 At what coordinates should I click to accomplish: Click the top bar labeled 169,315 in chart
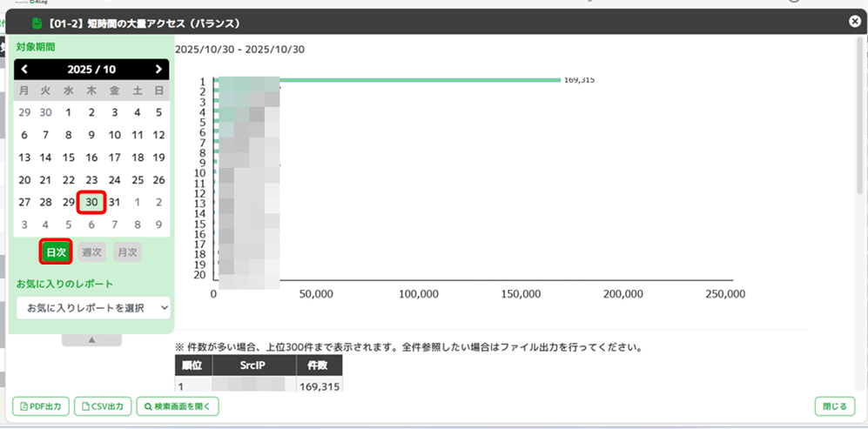418,80
